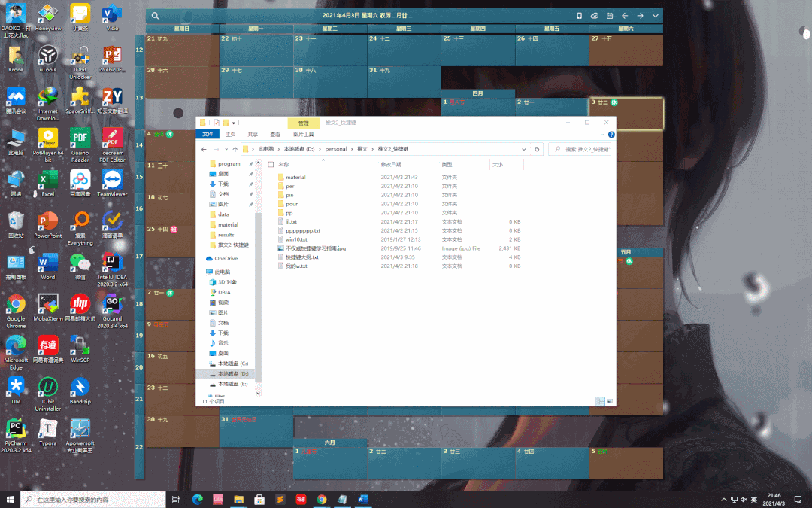
Task: Select Local Disk (C:) in the sidebar
Action: (232, 364)
